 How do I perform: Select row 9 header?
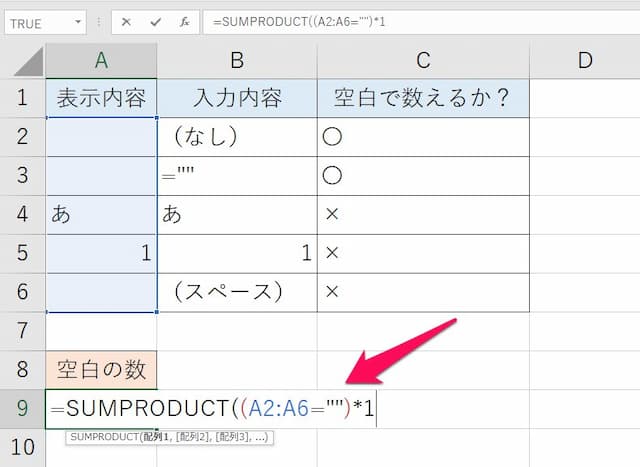(22, 408)
